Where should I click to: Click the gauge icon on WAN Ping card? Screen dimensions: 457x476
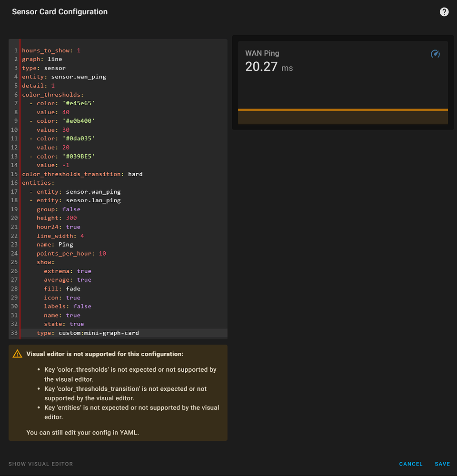click(x=435, y=54)
